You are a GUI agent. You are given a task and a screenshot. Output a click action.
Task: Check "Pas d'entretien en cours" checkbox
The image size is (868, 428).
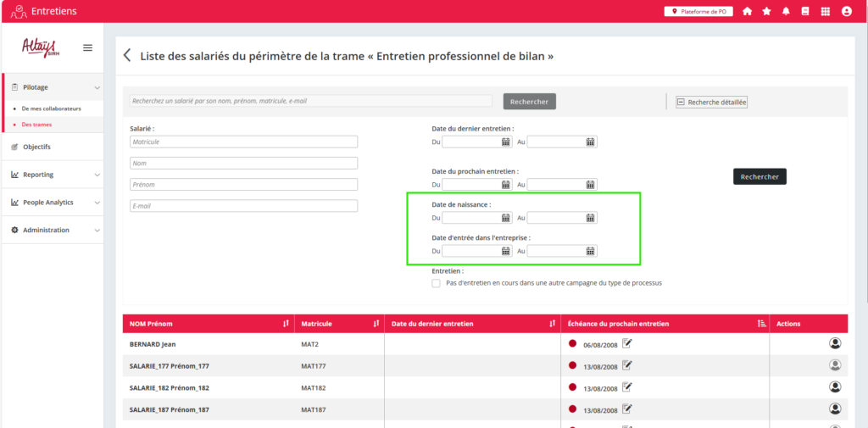point(436,283)
